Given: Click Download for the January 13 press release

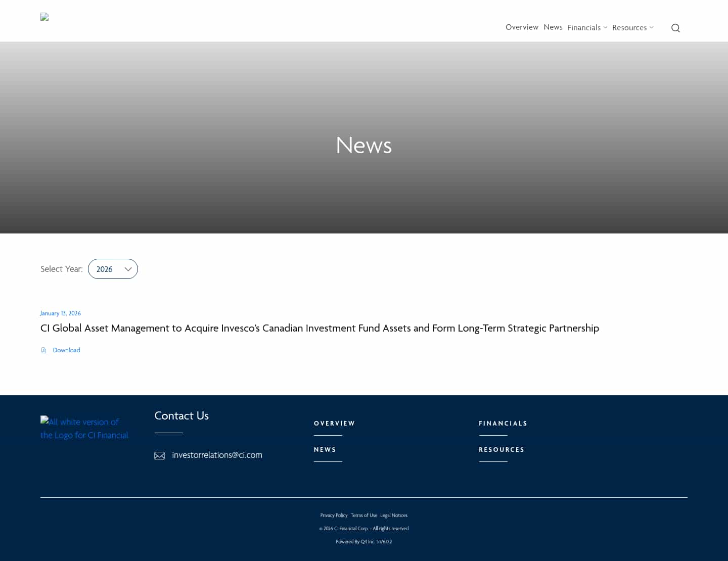Looking at the screenshot, I should pos(66,350).
